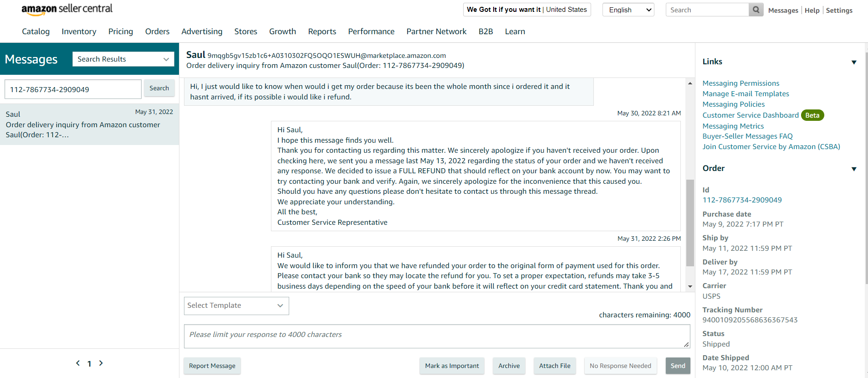This screenshot has width=868, height=378.
Task: Open order ID 112-7867734-2909049 link
Action: click(x=742, y=200)
